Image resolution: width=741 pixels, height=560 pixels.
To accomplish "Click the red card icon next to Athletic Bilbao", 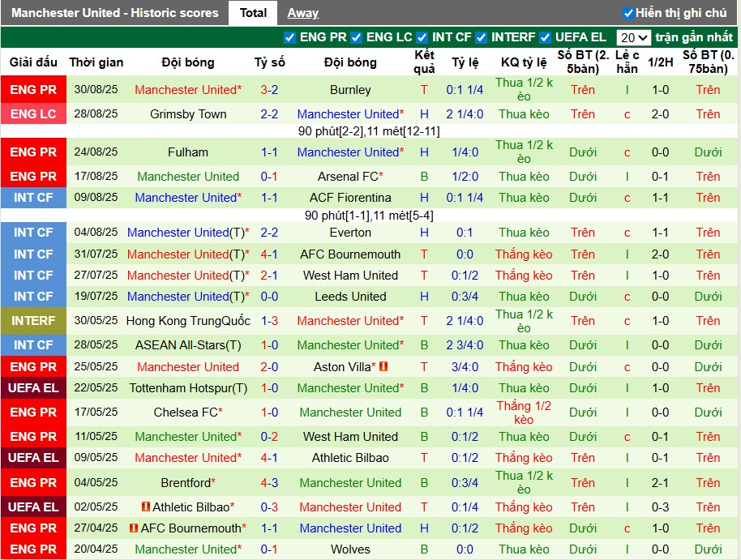I will 145,506.
